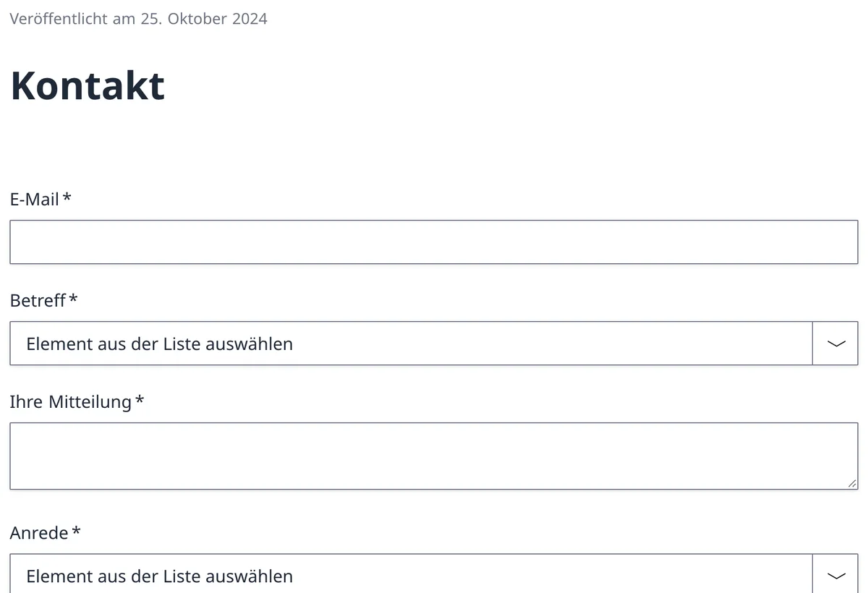Open the Anrede selection list
Viewport: 868px width, 593px height.
pyautogui.click(x=434, y=574)
